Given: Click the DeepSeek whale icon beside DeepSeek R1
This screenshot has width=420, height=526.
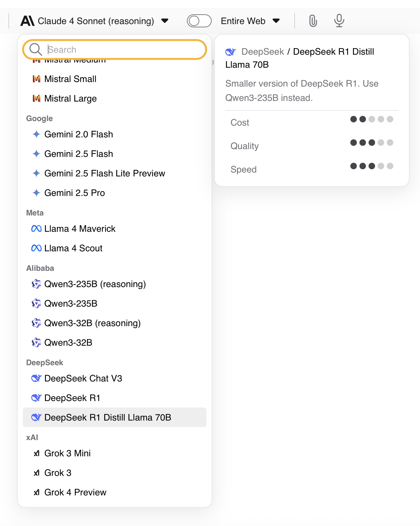Looking at the screenshot, I should (x=36, y=398).
